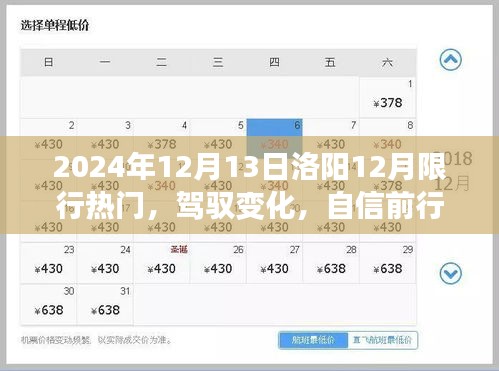This screenshot has width=499, height=371.
Task: Click the 选择单程低价 heading
Action: pyautogui.click(x=55, y=25)
